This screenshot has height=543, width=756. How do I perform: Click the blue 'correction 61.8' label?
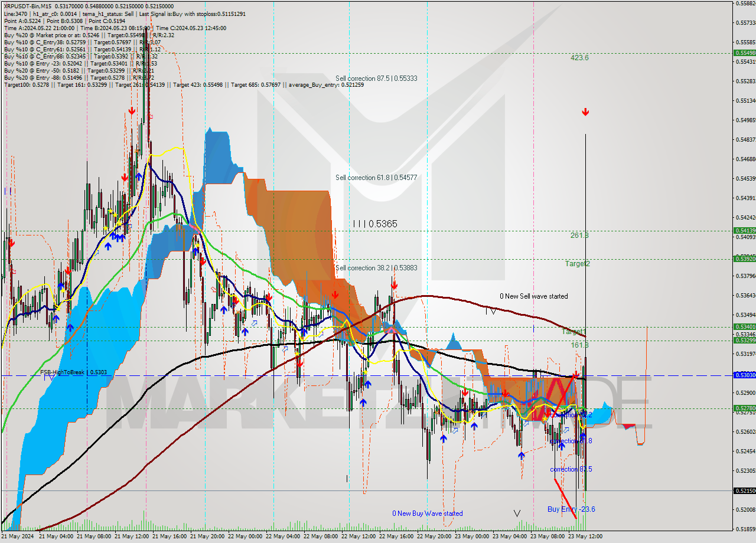571,441
